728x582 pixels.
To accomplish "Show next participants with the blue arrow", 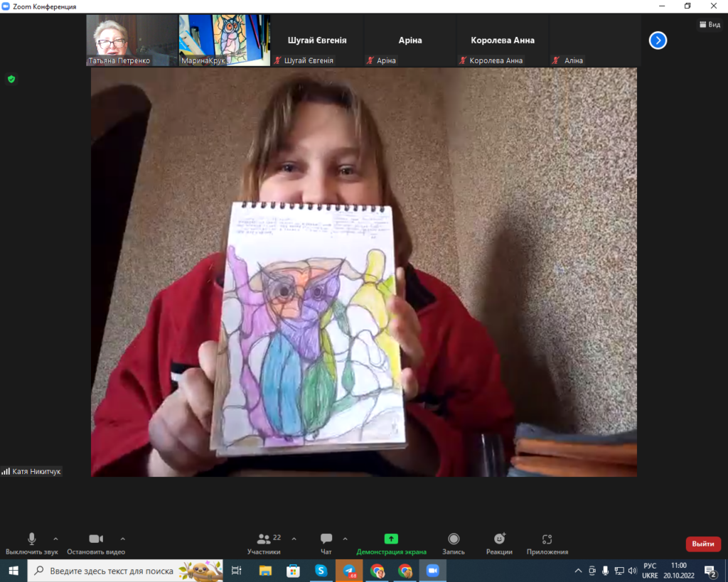I will coord(658,41).
